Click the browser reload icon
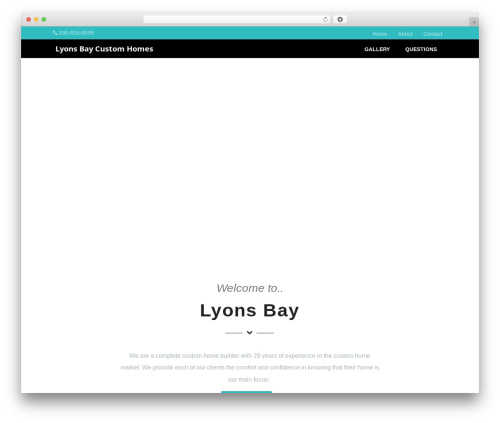 325,20
